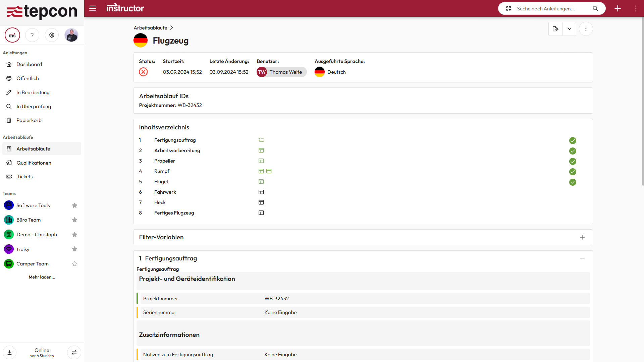Click the Arbeitsabläufe breadcrumb link
644x362 pixels.
pos(150,28)
